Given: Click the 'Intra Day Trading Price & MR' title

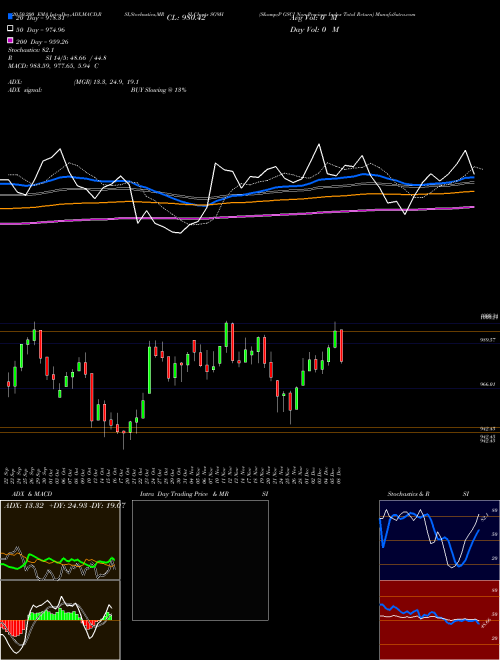Looking at the screenshot, I should click(184, 494).
